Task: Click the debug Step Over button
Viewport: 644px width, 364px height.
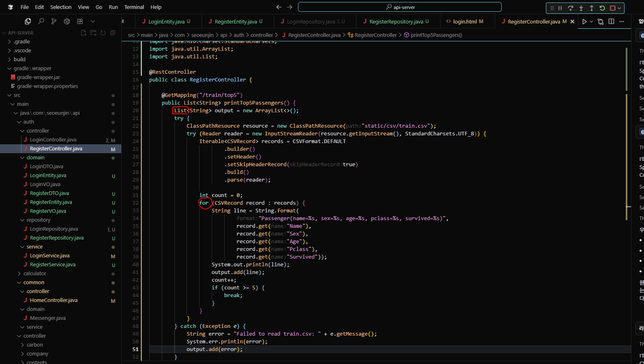Action: [571, 8]
